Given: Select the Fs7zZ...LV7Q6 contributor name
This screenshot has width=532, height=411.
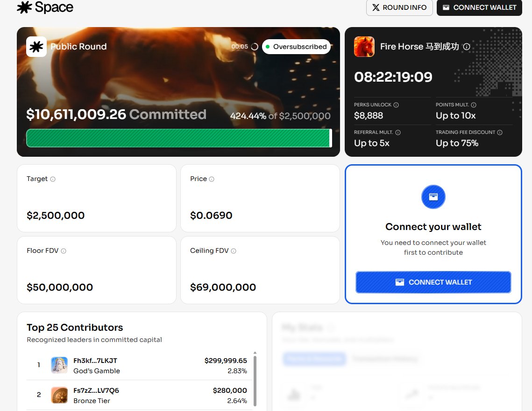Looking at the screenshot, I should click(x=96, y=390).
